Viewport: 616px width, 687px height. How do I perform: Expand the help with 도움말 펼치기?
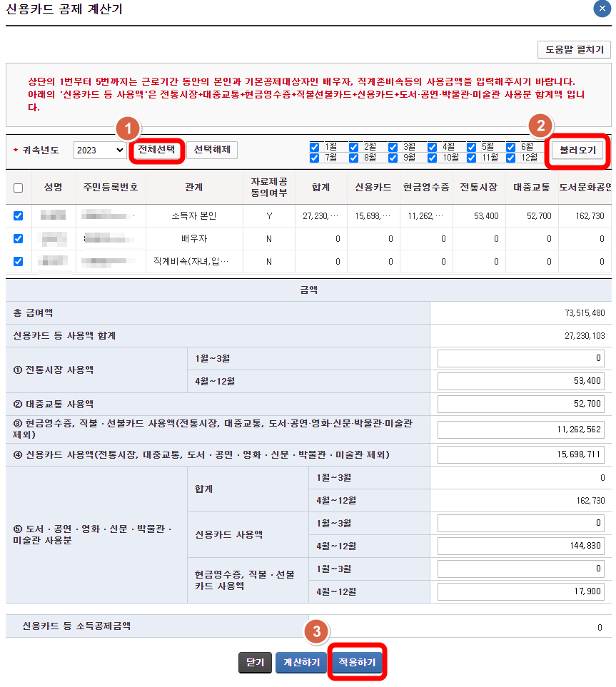pos(572,50)
